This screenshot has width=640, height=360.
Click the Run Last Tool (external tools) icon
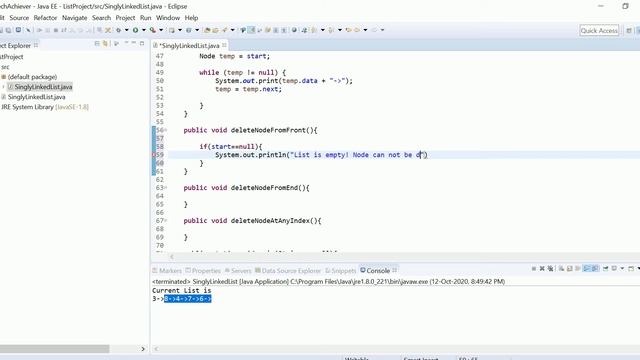[153, 30]
